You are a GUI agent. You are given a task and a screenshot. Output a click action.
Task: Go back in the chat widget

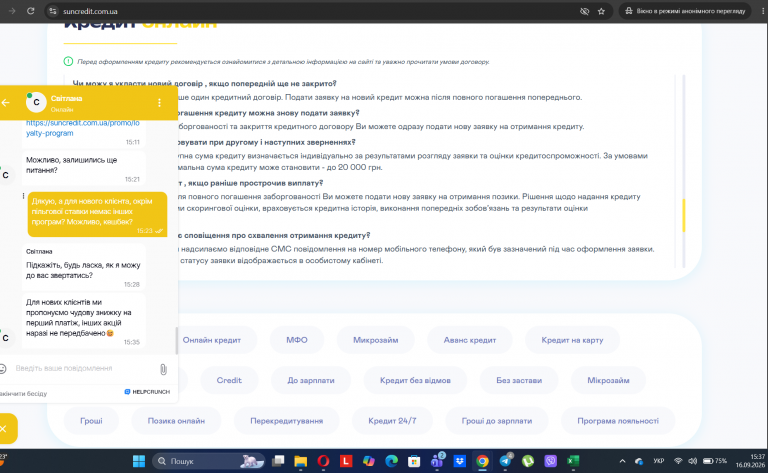pos(6,103)
